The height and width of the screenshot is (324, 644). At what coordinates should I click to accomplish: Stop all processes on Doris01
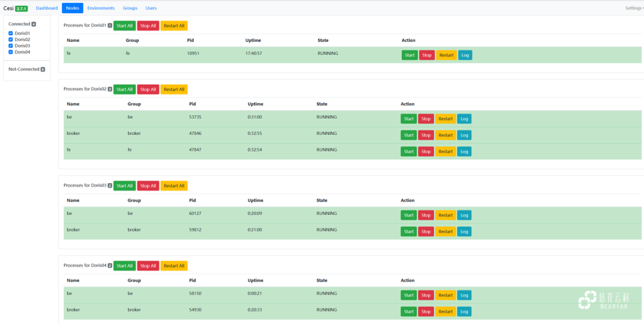[148, 26]
